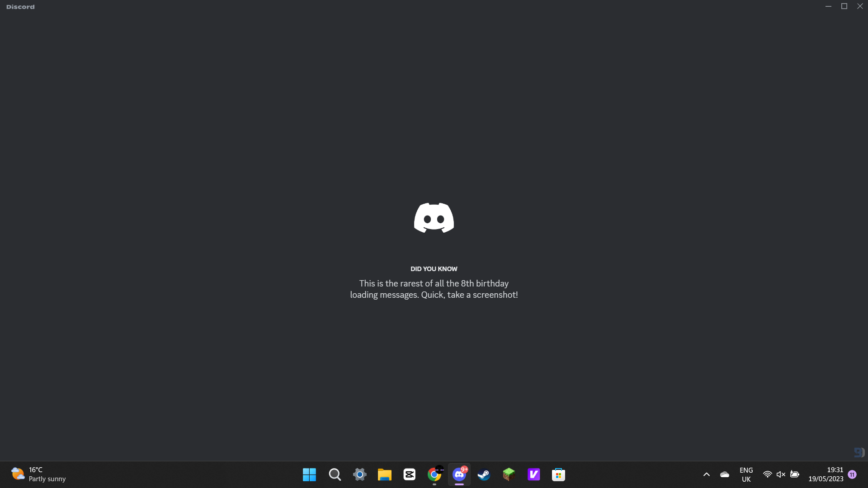Open the Windows Start menu
The width and height of the screenshot is (868, 488).
point(309,474)
